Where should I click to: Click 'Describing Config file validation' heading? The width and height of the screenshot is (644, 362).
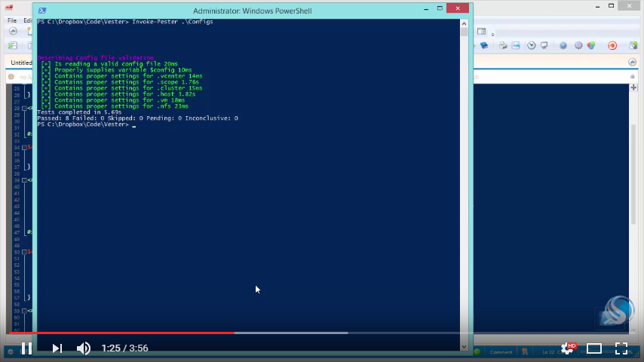[95, 58]
